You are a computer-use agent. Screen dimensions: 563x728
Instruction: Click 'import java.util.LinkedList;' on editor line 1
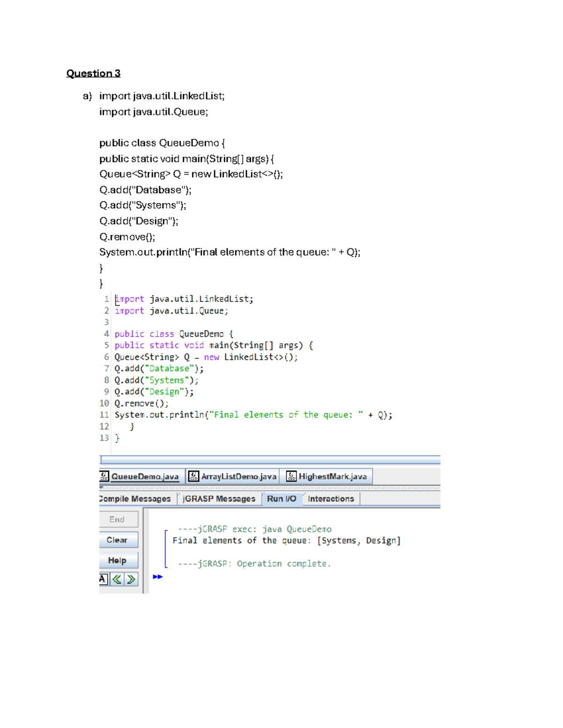pos(184,299)
